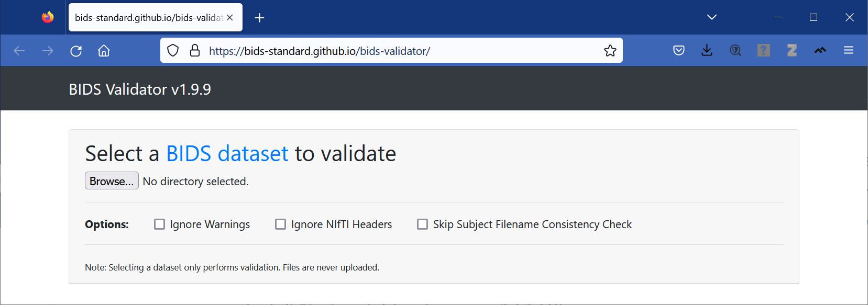Open the Firefox hamburger application menu
This screenshot has width=868, height=305.
click(849, 51)
